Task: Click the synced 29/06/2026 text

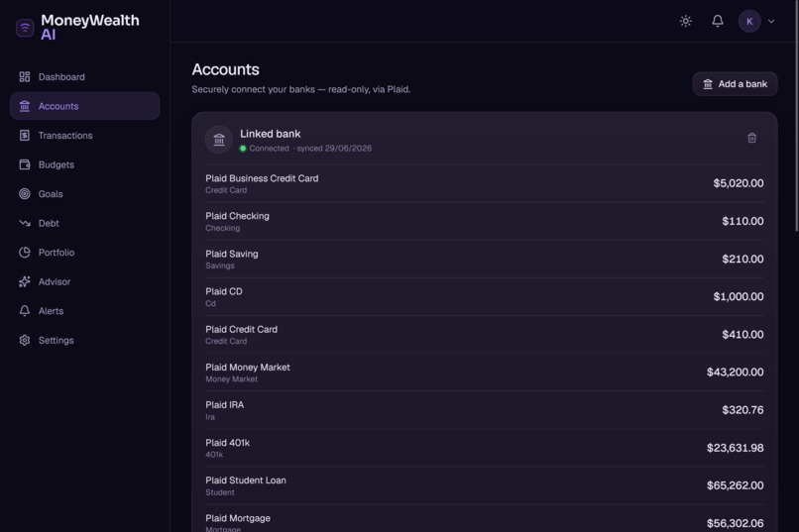Action: [x=334, y=149]
